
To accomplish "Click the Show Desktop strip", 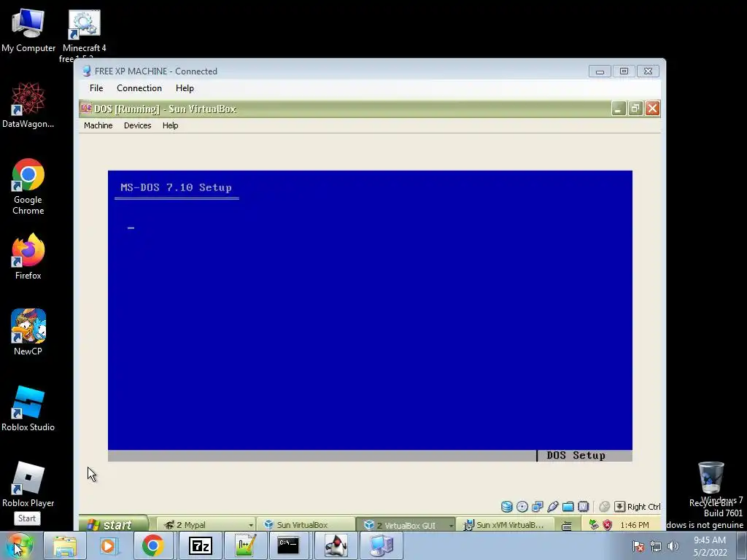I will point(742,546).
